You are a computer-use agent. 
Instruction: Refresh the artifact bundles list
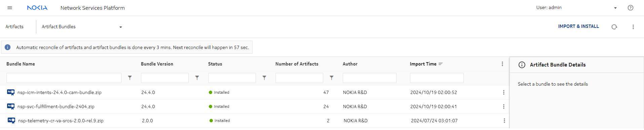pyautogui.click(x=614, y=27)
